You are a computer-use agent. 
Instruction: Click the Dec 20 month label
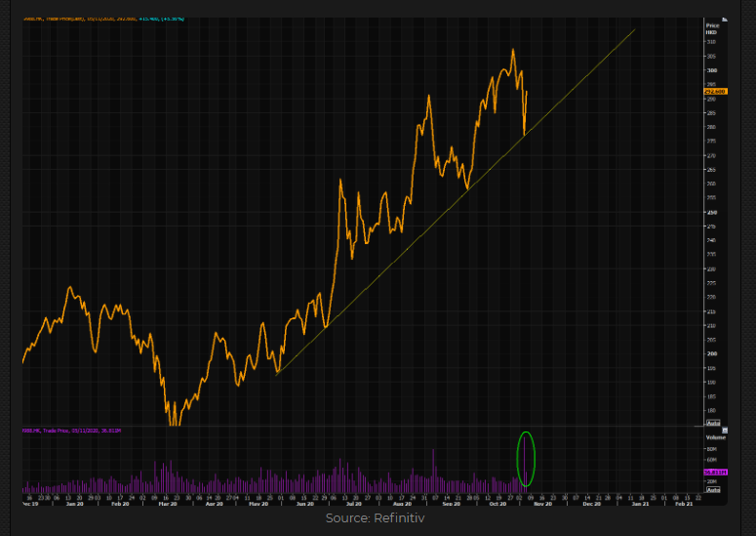(x=591, y=504)
